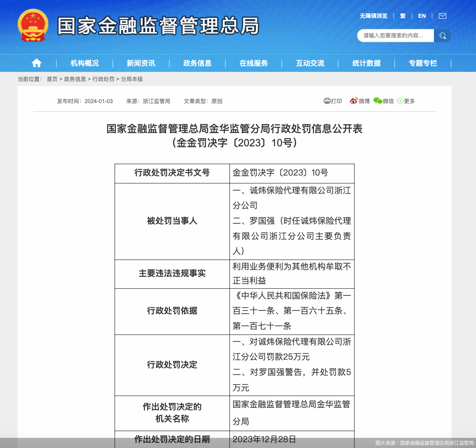476x448 pixels.
Task: Open the 统计数据 menu
Action: pos(366,63)
